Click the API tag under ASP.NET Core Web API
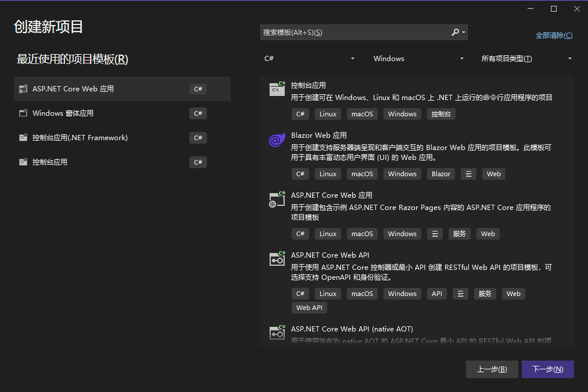 click(436, 294)
